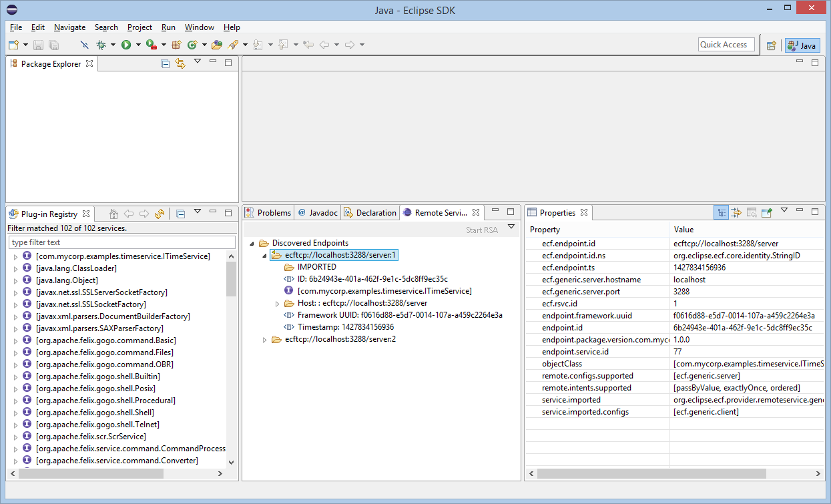Click the refresh icon in Plug-in Registry
The width and height of the screenshot is (831, 504).
coord(159,214)
